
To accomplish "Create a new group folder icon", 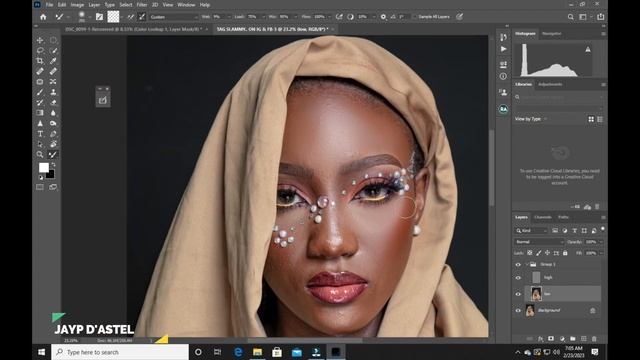I will [573, 339].
